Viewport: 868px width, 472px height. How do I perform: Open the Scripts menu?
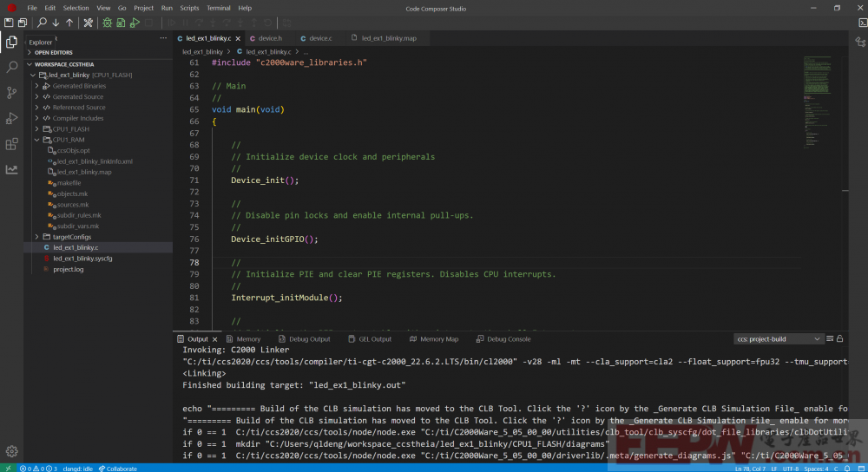point(189,9)
